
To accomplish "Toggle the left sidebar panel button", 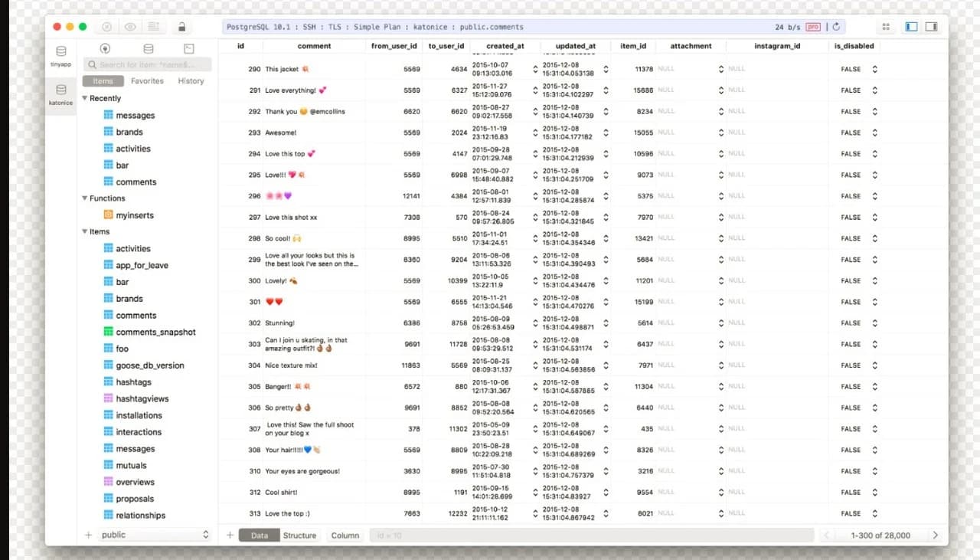I will click(911, 27).
